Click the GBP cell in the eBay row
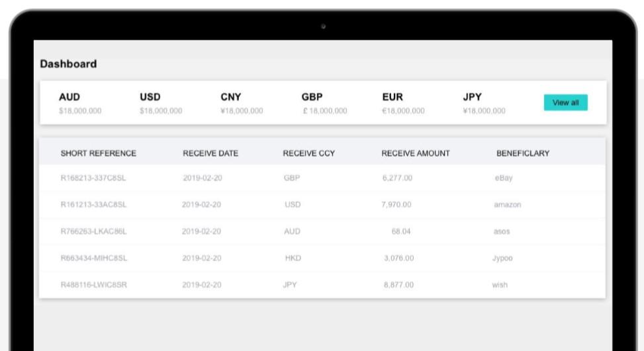 tap(292, 178)
